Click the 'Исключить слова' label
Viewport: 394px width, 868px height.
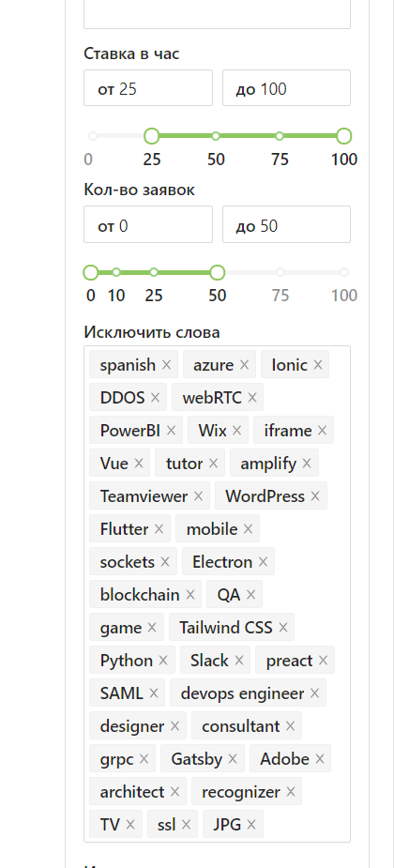tap(152, 332)
